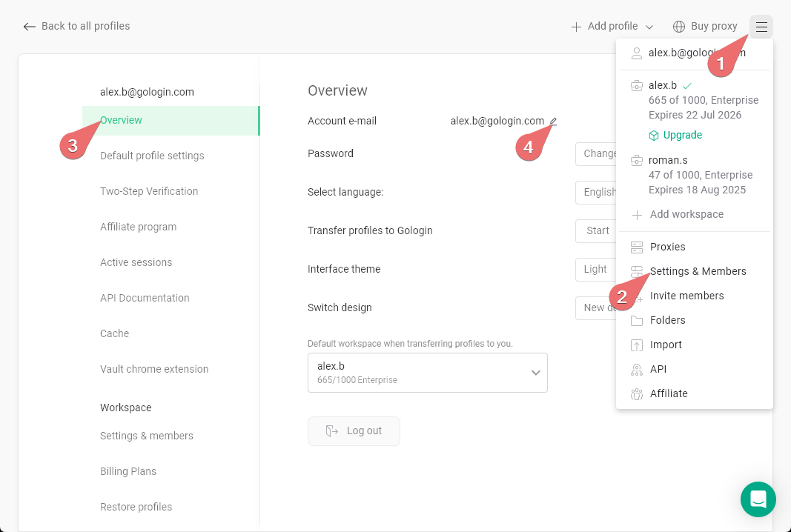The image size is (791, 532).
Task: Click the plus icon for Add workspace
Action: [637, 216]
